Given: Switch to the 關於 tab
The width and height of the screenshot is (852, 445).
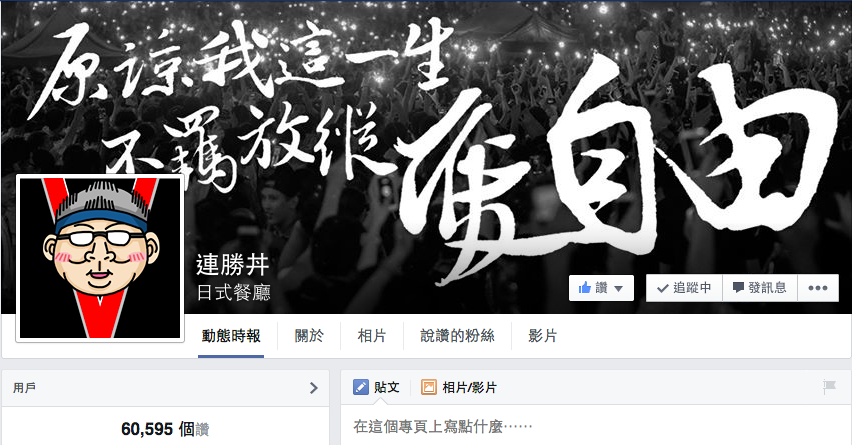Looking at the screenshot, I should coord(309,336).
